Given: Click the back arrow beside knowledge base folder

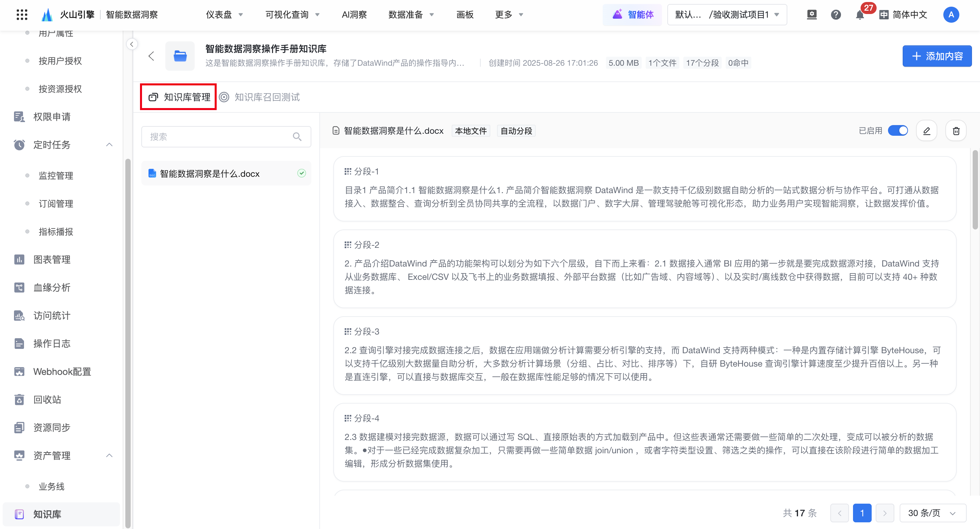Looking at the screenshot, I should pyautogui.click(x=151, y=56).
